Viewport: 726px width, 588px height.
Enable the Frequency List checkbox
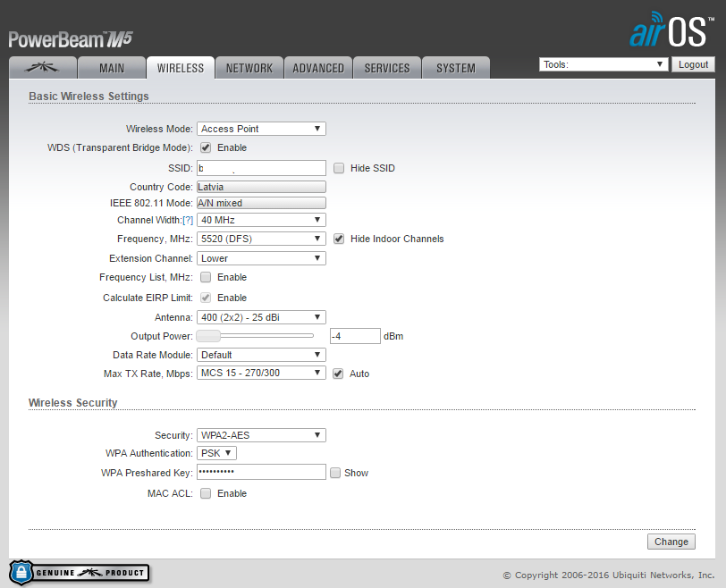tap(206, 277)
